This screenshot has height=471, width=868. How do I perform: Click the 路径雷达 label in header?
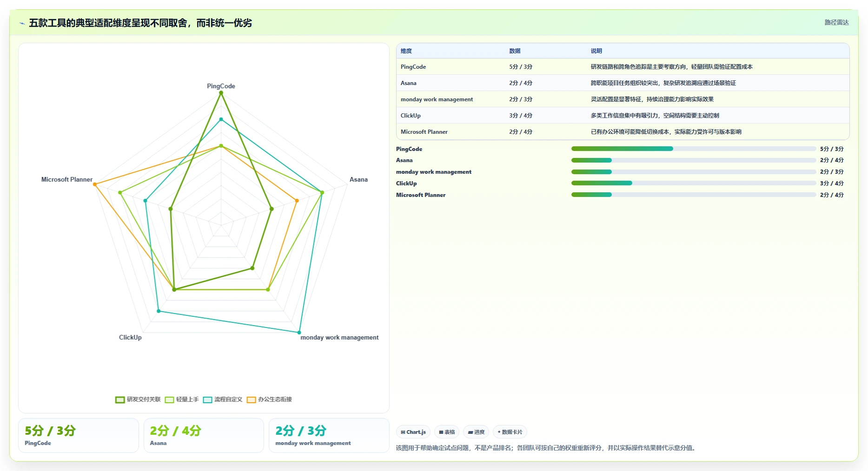point(836,22)
